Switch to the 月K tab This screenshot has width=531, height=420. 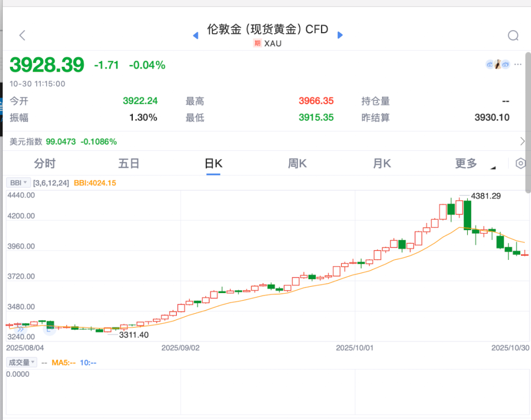click(x=382, y=164)
